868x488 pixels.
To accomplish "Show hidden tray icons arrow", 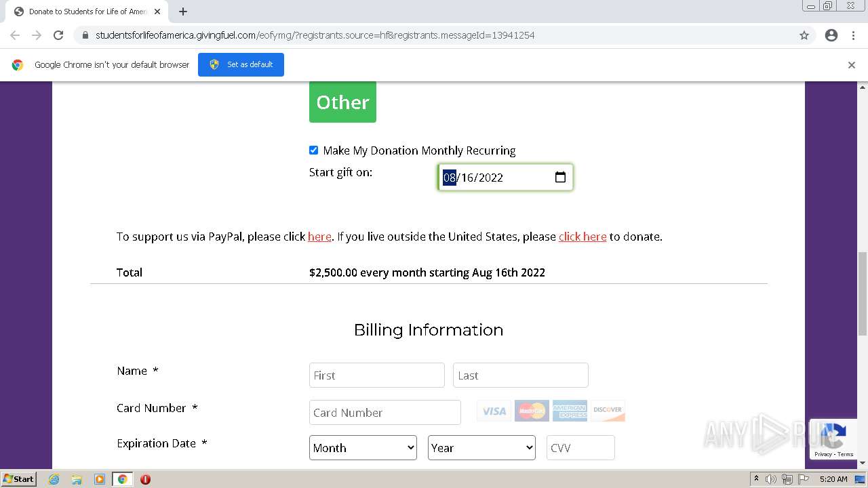I will point(756,479).
